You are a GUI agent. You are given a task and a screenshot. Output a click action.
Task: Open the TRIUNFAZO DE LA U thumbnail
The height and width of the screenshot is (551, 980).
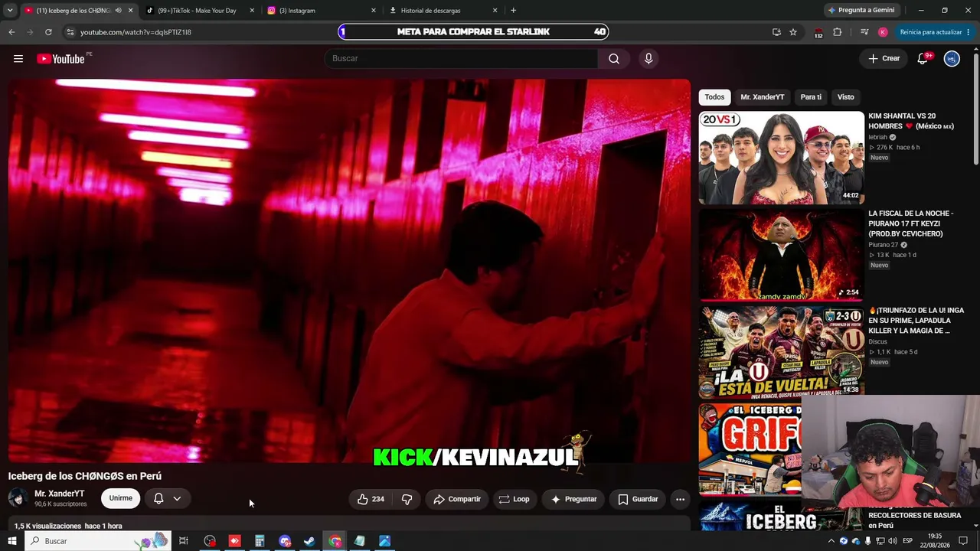[x=781, y=352]
